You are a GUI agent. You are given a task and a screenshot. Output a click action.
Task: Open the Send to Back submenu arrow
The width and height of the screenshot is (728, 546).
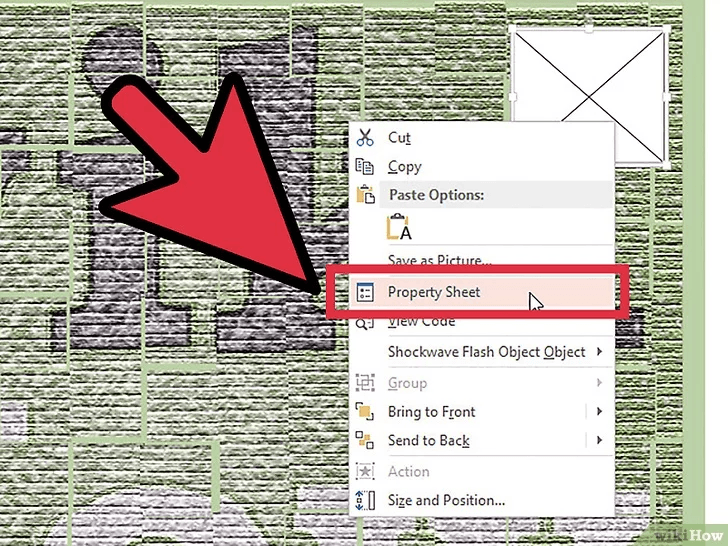click(x=599, y=441)
